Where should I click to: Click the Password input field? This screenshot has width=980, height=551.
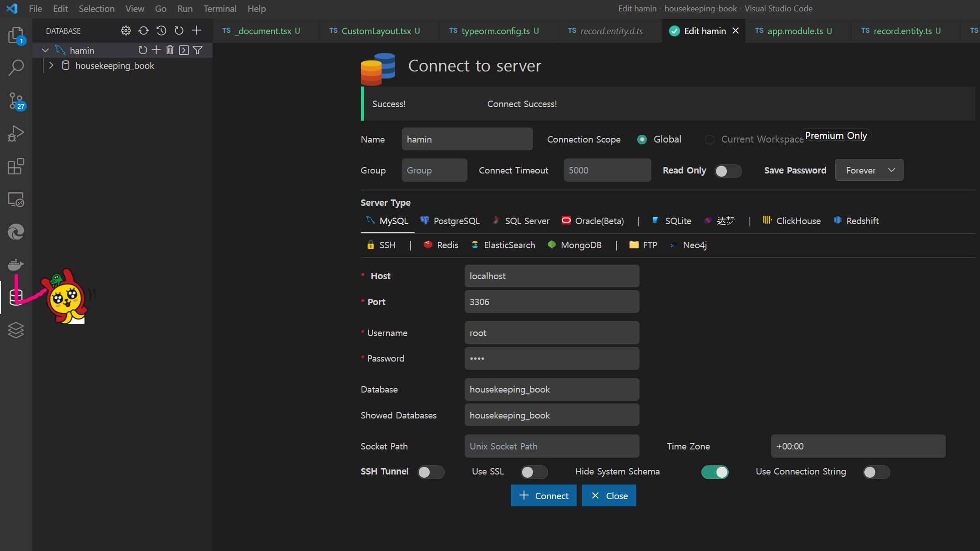tap(552, 358)
